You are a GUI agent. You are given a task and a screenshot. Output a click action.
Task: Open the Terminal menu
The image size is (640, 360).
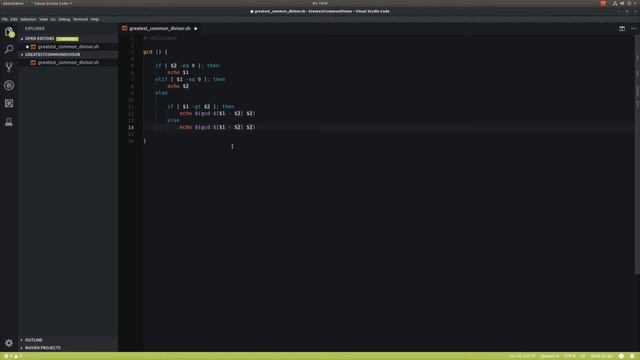click(x=80, y=19)
